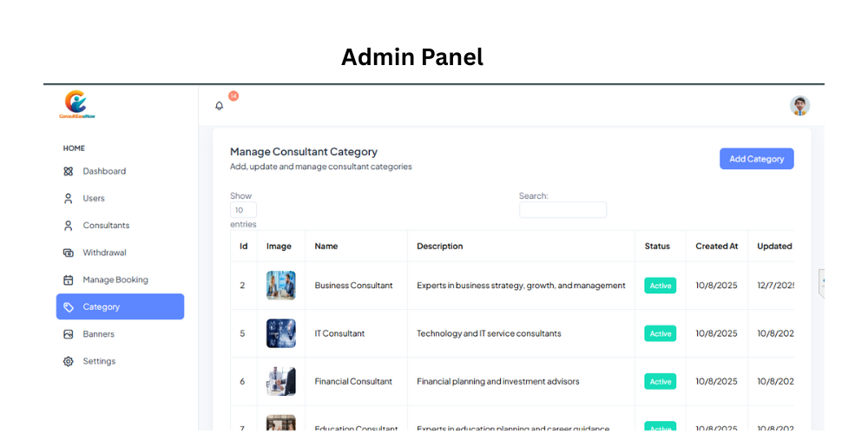This screenshot has height=434, width=868.
Task: Sort table by Name column header
Action: [326, 247]
